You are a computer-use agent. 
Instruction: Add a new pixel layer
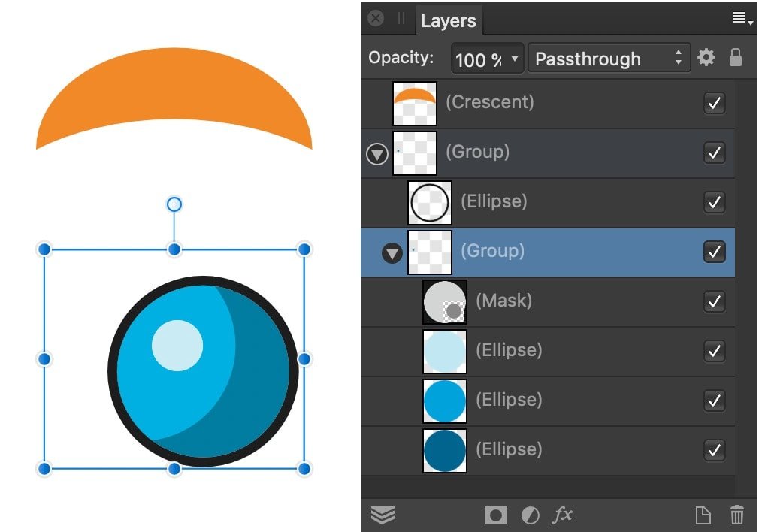703,515
